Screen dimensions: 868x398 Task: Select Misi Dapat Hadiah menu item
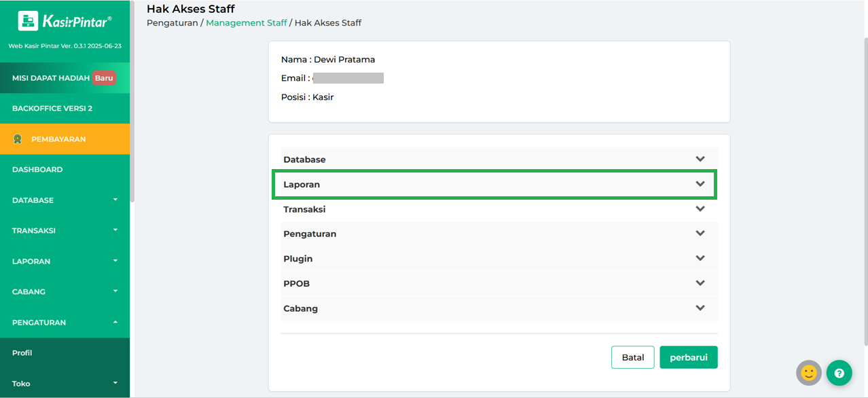[x=51, y=78]
